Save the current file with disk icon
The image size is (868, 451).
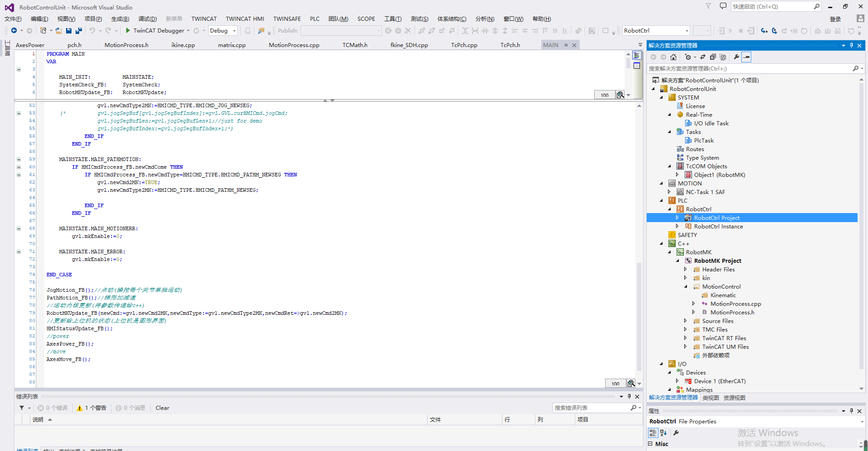coord(69,30)
